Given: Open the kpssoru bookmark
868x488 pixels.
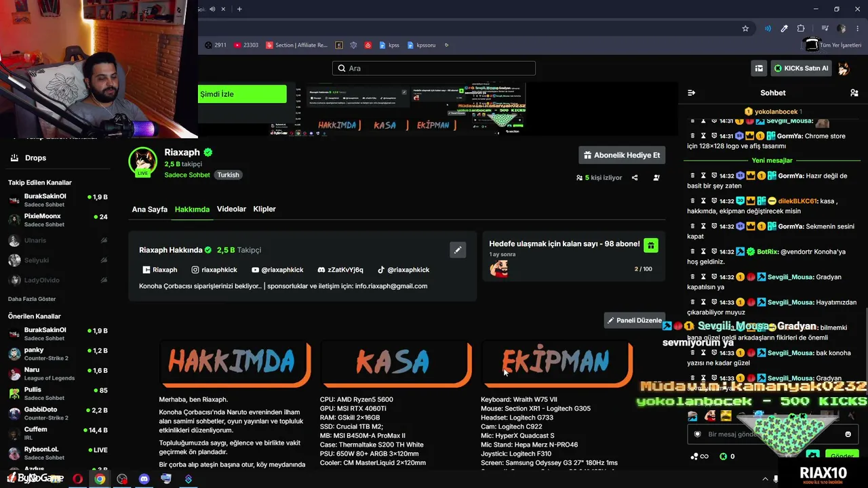Looking at the screenshot, I should (x=421, y=45).
